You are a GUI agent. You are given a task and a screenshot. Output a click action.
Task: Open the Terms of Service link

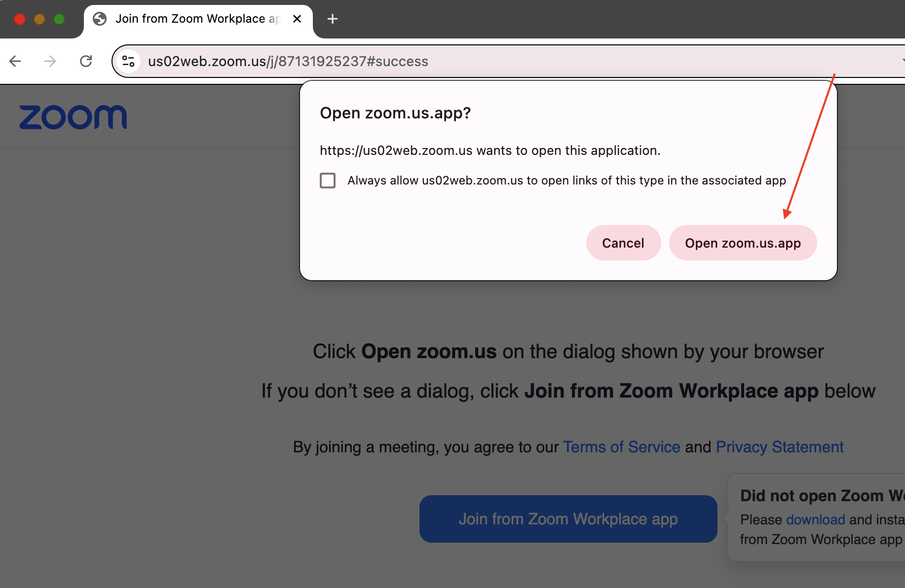tap(621, 447)
